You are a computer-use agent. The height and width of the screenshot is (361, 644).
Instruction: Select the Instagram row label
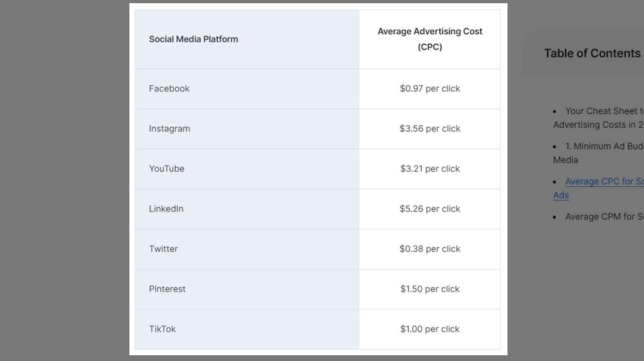pos(169,129)
